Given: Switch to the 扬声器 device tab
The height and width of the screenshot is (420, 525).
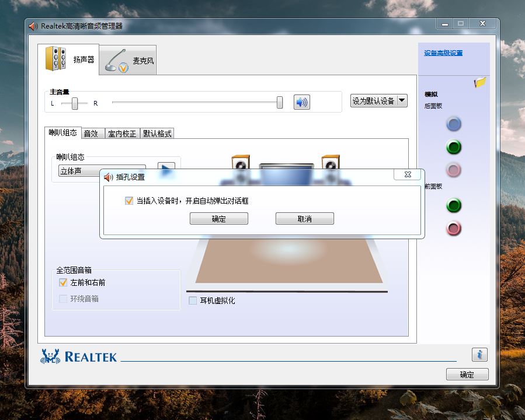Looking at the screenshot, I should (x=68, y=59).
